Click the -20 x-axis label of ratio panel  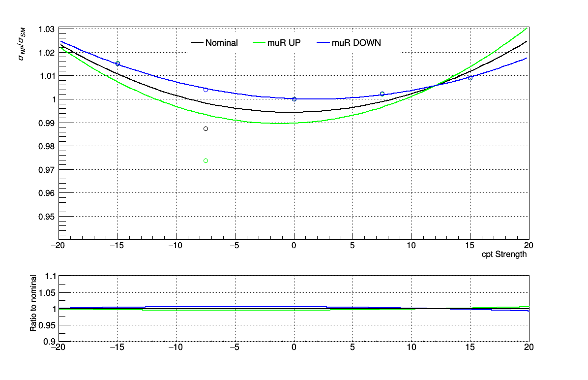[x=58, y=348]
